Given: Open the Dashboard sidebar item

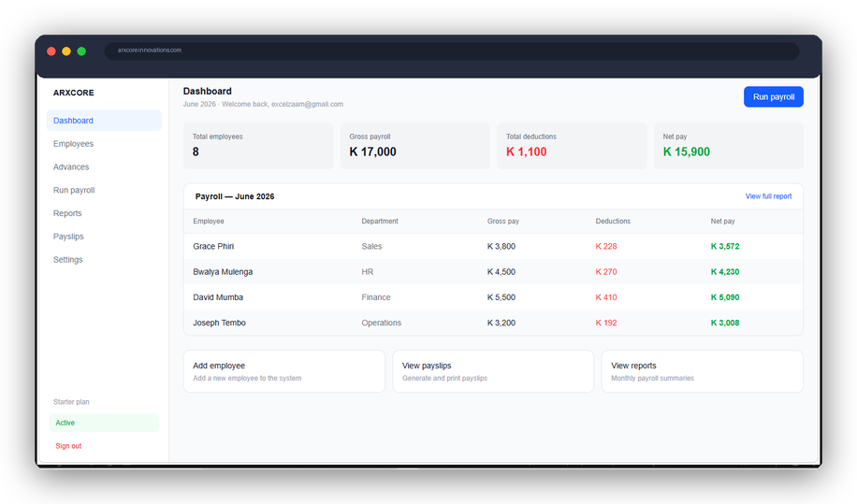Looking at the screenshot, I should tap(104, 121).
